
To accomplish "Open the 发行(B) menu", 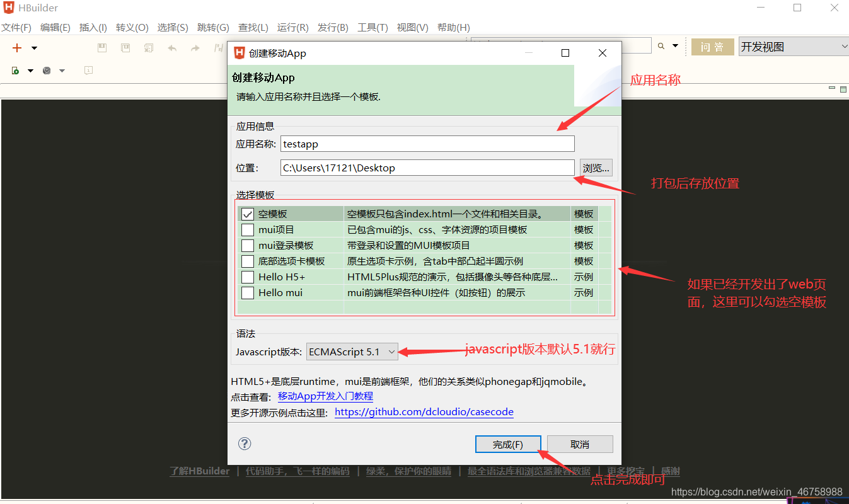I will click(x=333, y=28).
